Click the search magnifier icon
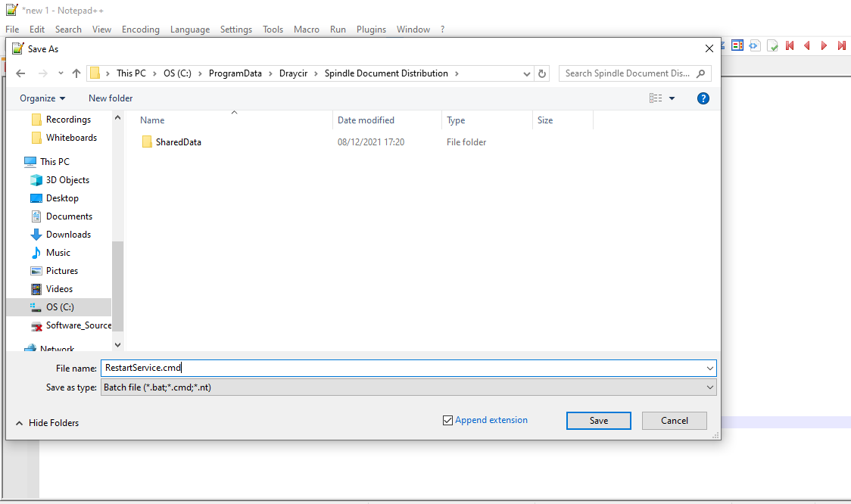 click(x=700, y=73)
